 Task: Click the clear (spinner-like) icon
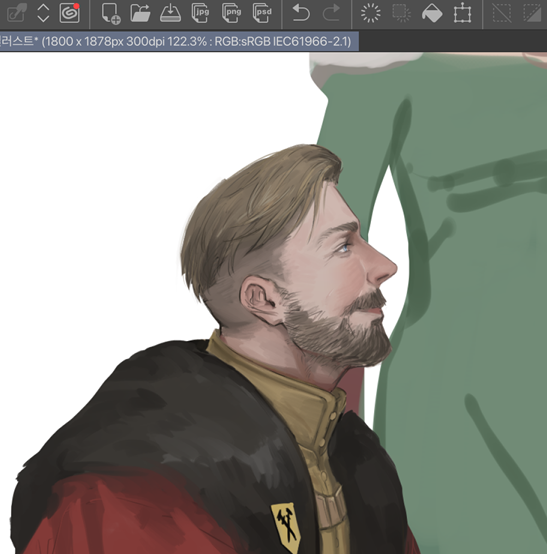371,13
